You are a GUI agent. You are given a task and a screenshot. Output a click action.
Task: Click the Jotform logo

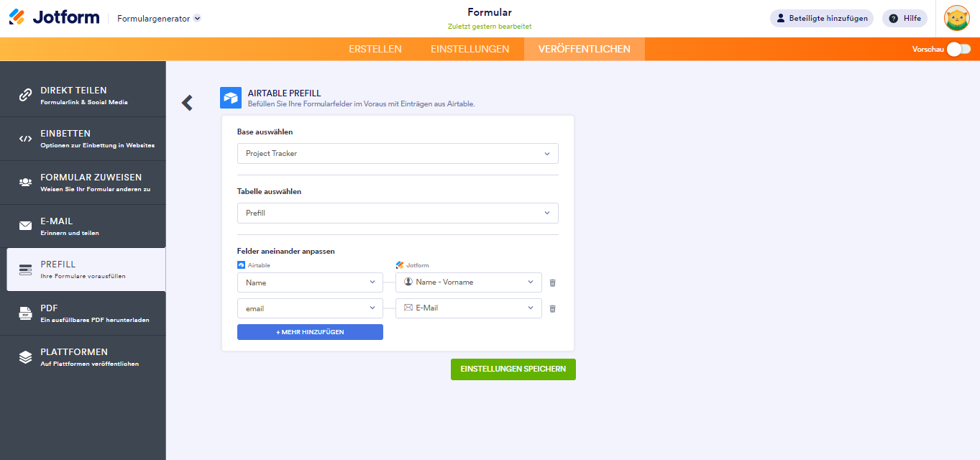click(x=54, y=17)
